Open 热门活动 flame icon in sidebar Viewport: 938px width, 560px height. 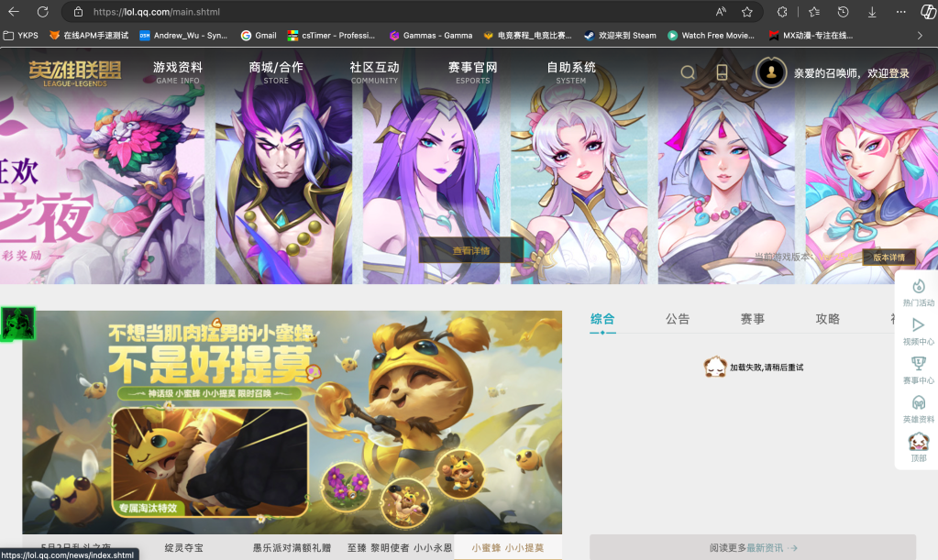pos(918,286)
